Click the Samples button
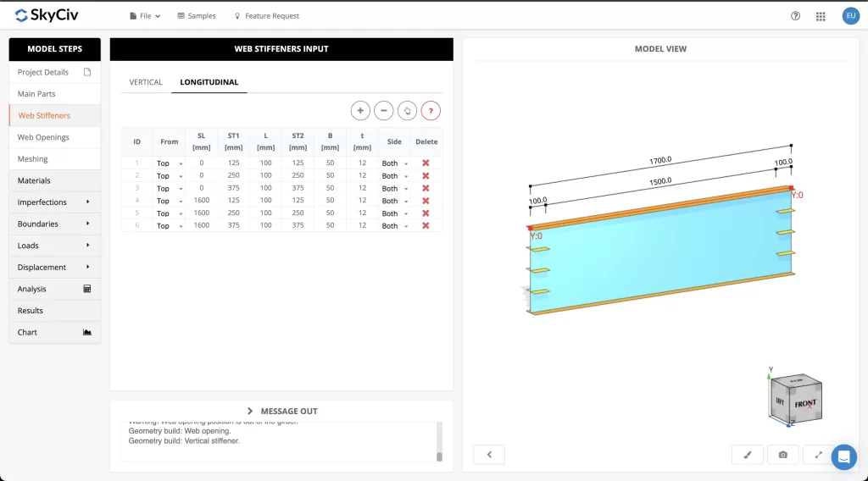The width and height of the screenshot is (868, 481). click(x=197, y=16)
